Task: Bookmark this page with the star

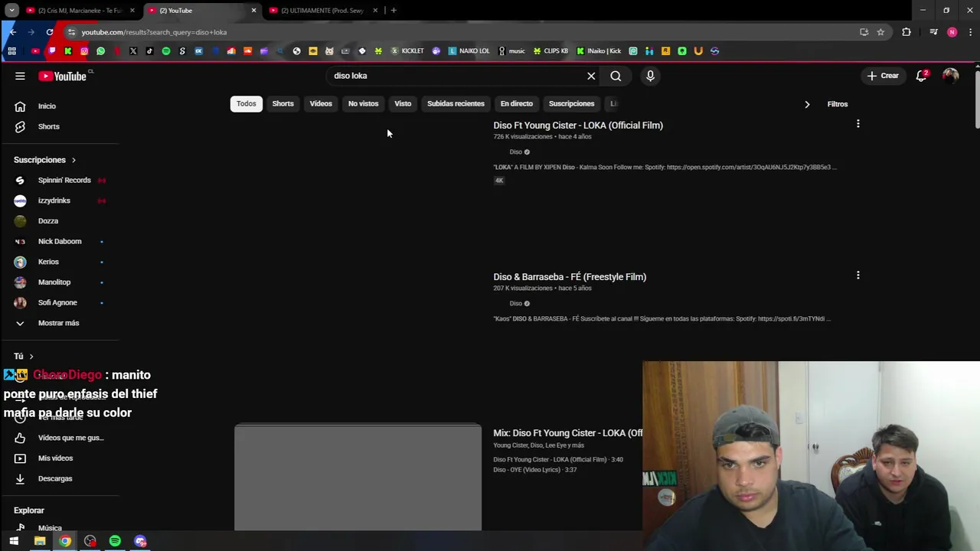Action: pyautogui.click(x=880, y=32)
